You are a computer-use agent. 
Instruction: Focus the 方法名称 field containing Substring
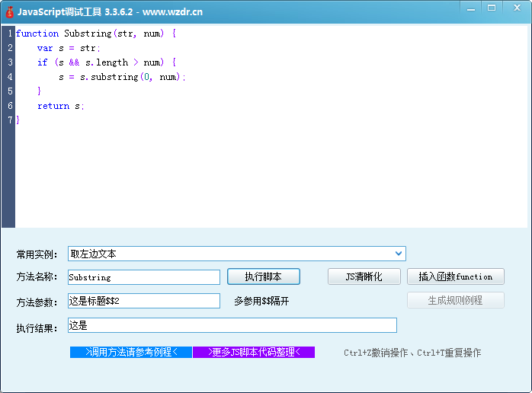click(144, 277)
